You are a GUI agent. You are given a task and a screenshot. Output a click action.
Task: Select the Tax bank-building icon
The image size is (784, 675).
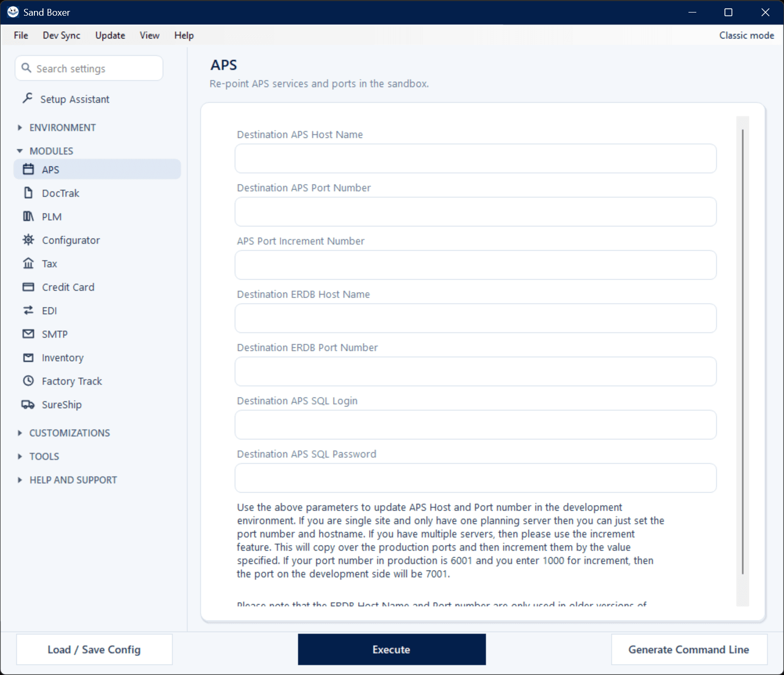pyautogui.click(x=29, y=263)
